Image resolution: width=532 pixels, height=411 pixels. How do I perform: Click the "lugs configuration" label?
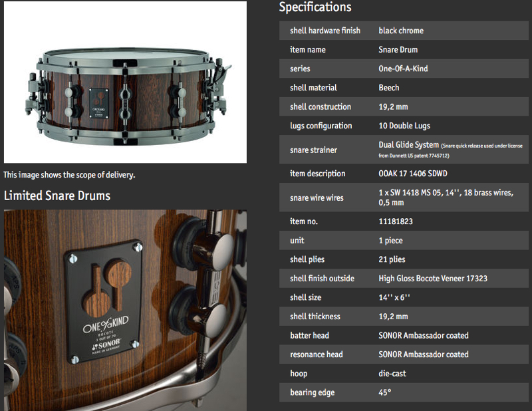321,126
